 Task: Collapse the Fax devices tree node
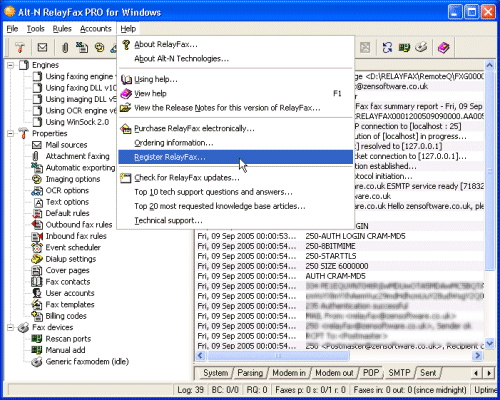point(11,328)
